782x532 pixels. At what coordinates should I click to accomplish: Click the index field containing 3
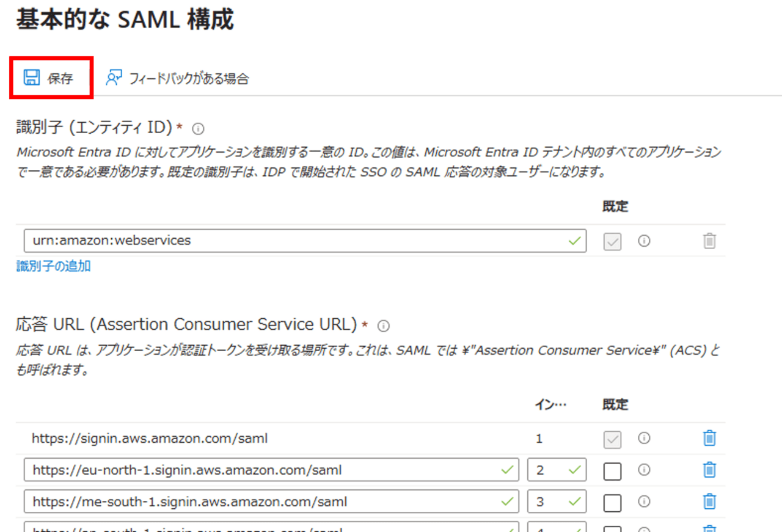pos(549,501)
